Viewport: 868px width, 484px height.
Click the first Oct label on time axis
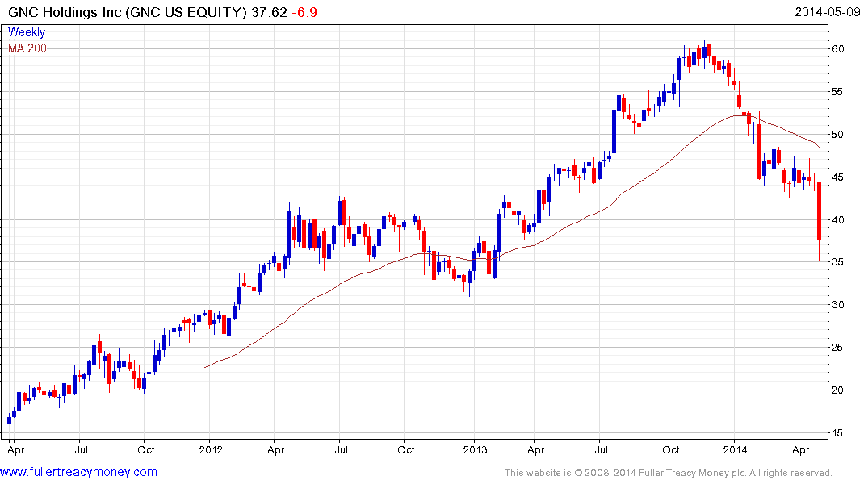tap(146, 449)
